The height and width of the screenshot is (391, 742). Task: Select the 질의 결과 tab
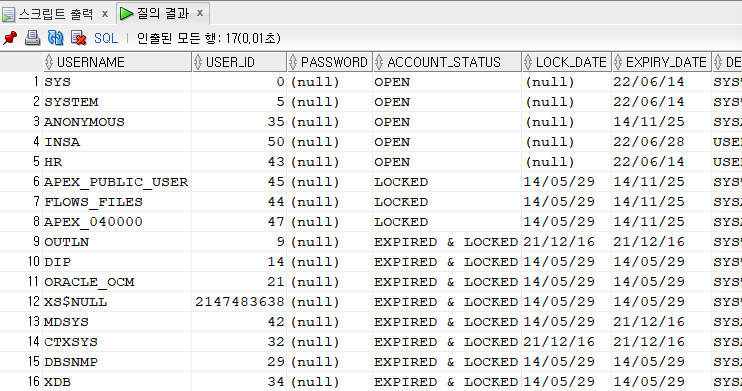point(163,13)
